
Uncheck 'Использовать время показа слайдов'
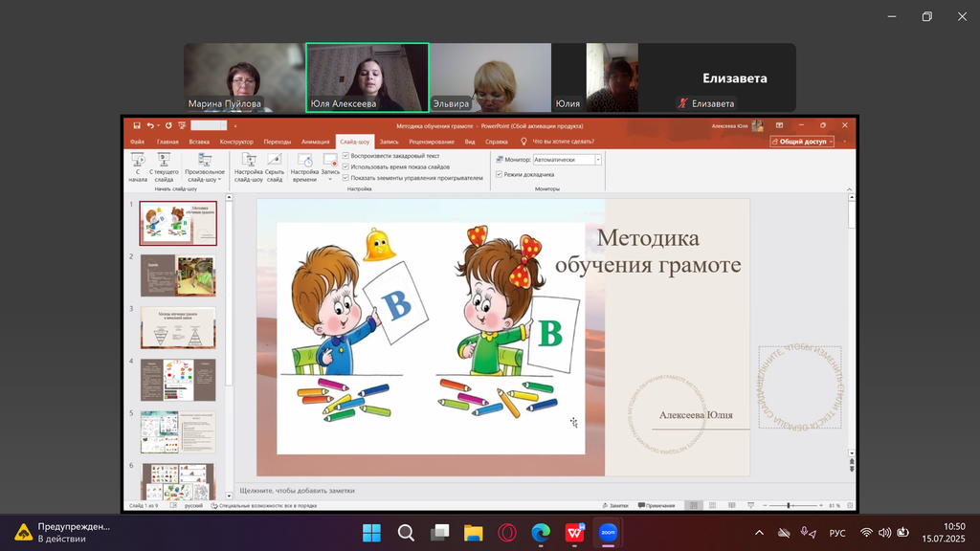[346, 166]
